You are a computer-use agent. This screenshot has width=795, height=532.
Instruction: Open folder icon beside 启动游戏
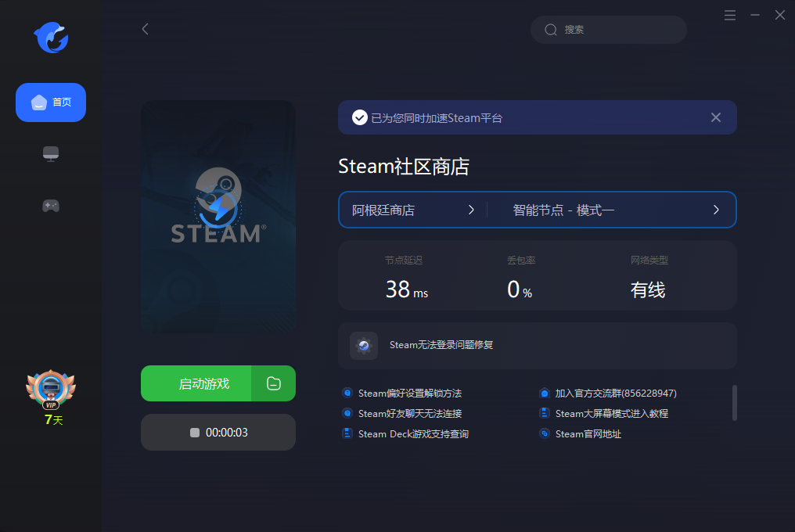click(273, 383)
